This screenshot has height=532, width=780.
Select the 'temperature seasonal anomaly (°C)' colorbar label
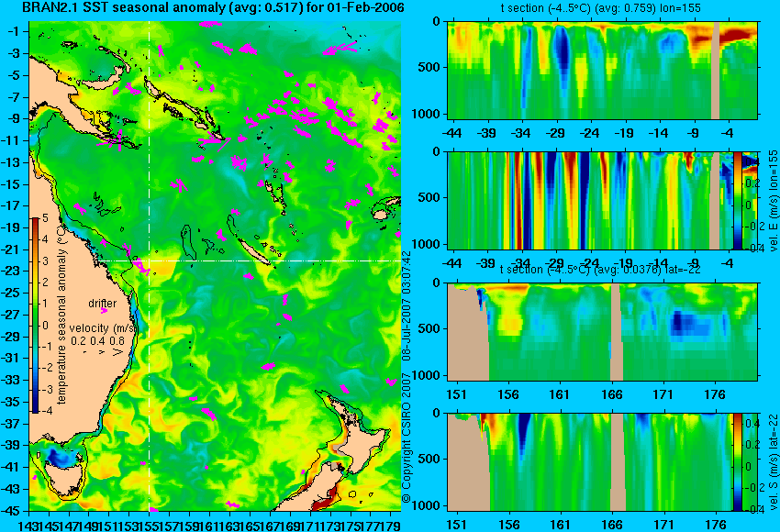coord(62,315)
